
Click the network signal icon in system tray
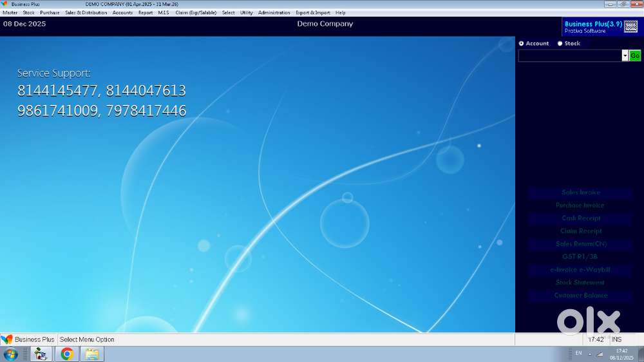600,354
